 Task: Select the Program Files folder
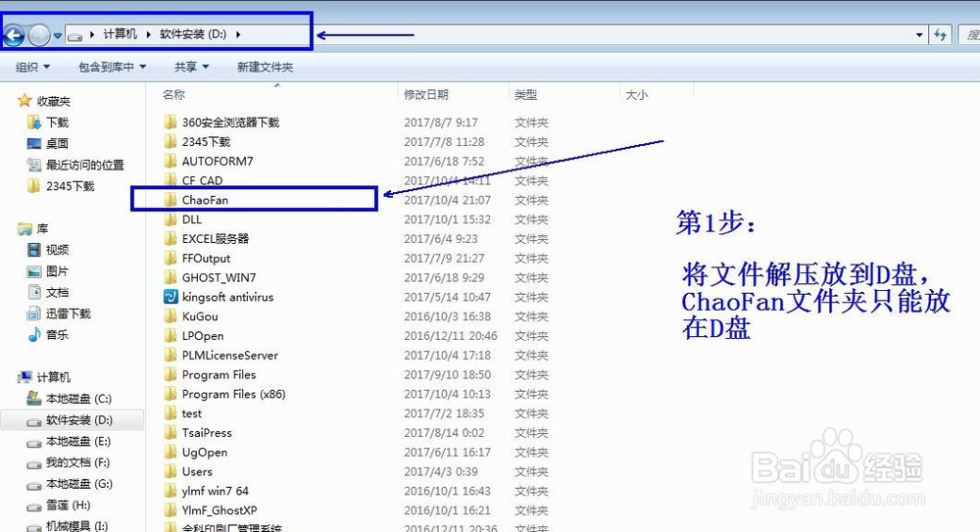pyautogui.click(x=219, y=374)
